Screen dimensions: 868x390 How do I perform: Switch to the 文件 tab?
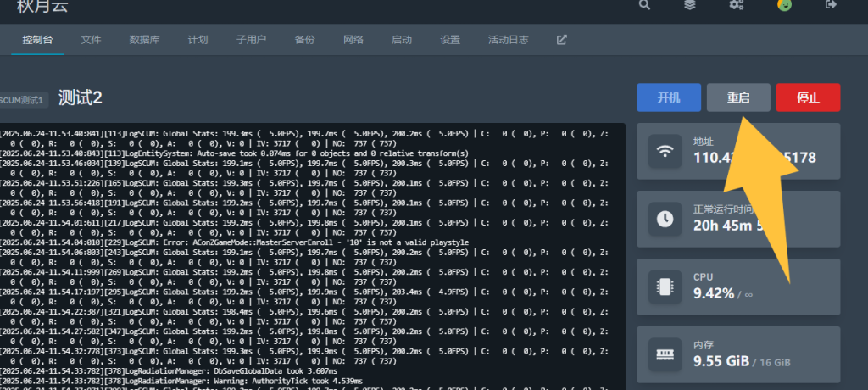(92, 40)
